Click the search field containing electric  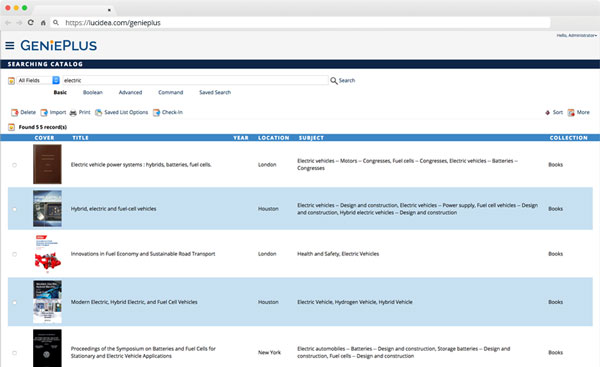[195, 80]
